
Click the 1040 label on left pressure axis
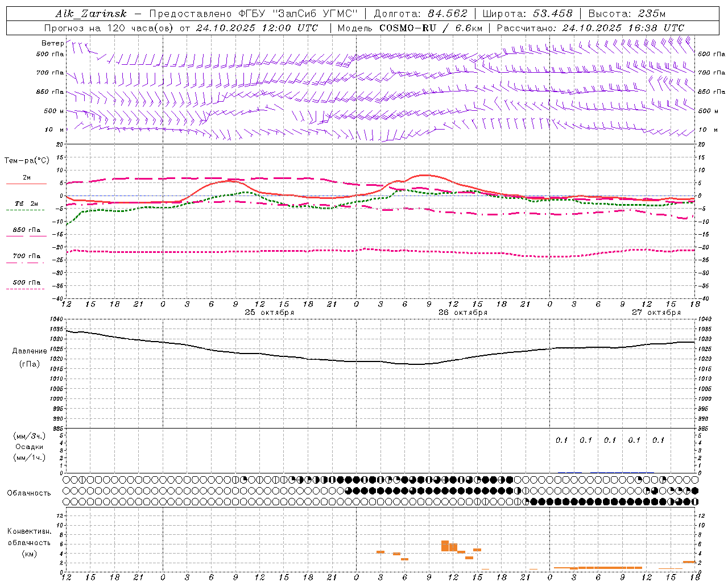click(56, 319)
